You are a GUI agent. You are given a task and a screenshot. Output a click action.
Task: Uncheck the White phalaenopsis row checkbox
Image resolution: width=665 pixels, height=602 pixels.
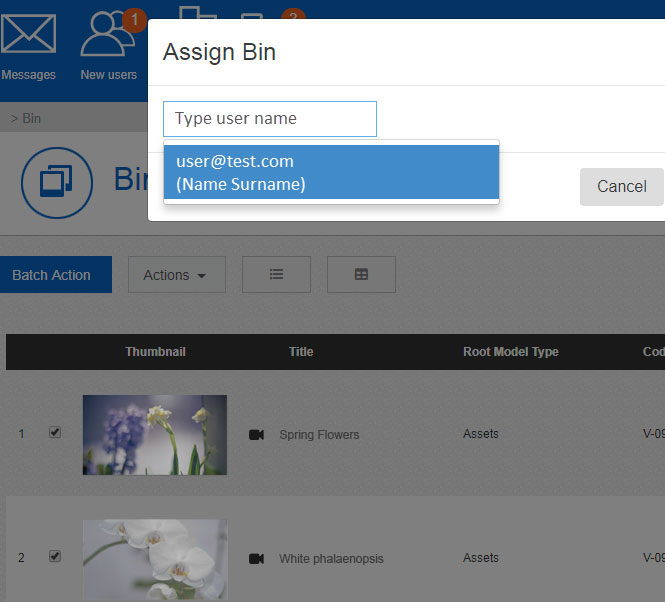55,557
